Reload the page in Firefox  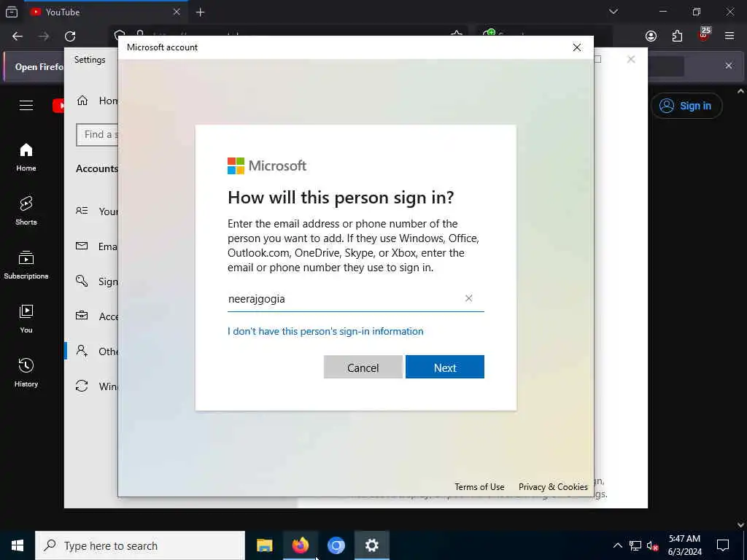pos(70,36)
